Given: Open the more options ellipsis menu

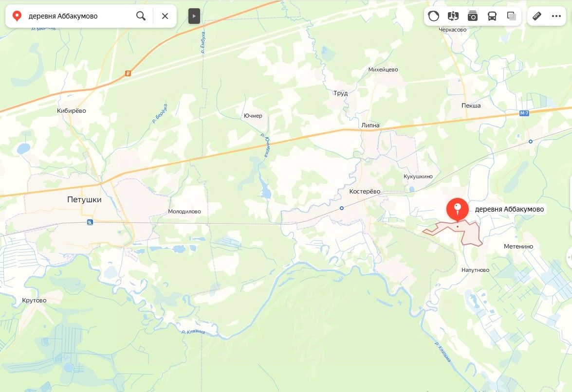Looking at the screenshot, I should click(556, 16).
